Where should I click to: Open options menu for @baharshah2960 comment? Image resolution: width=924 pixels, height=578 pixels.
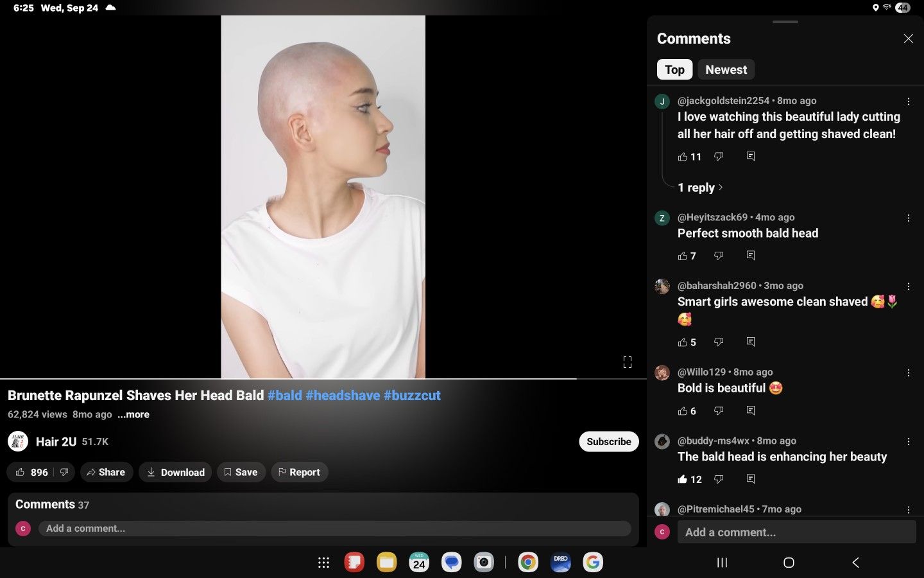click(908, 286)
